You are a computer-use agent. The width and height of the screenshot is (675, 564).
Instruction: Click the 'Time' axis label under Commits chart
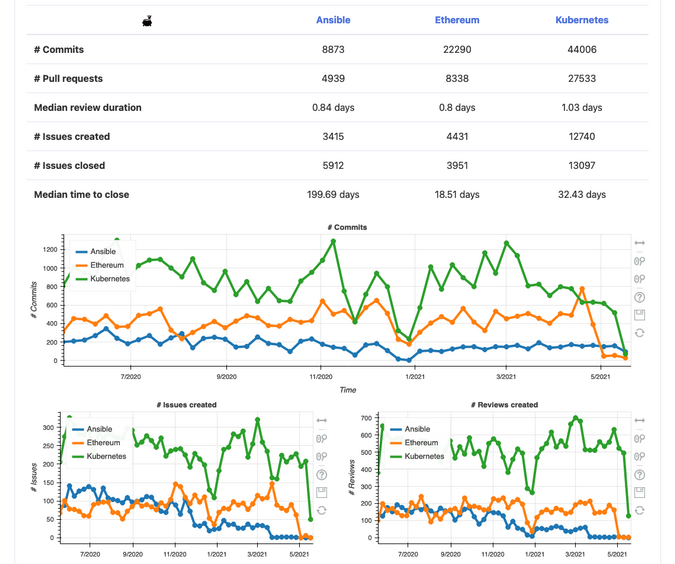coord(348,390)
